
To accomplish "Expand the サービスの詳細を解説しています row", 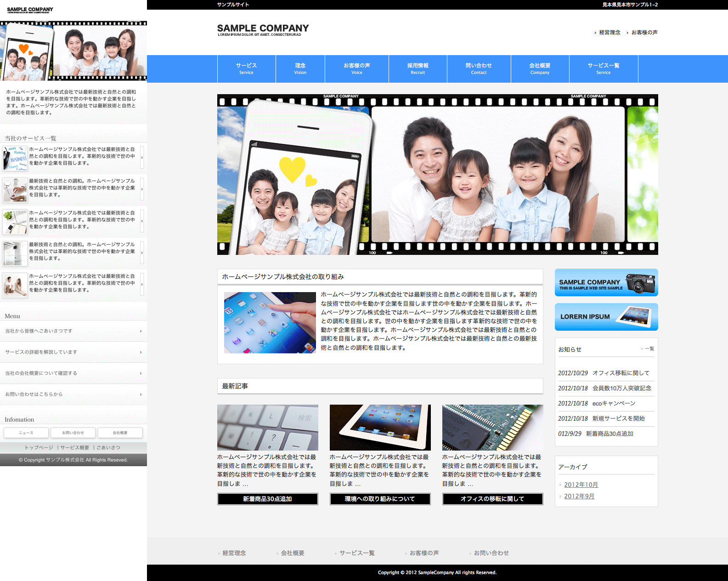I will pyautogui.click(x=73, y=352).
